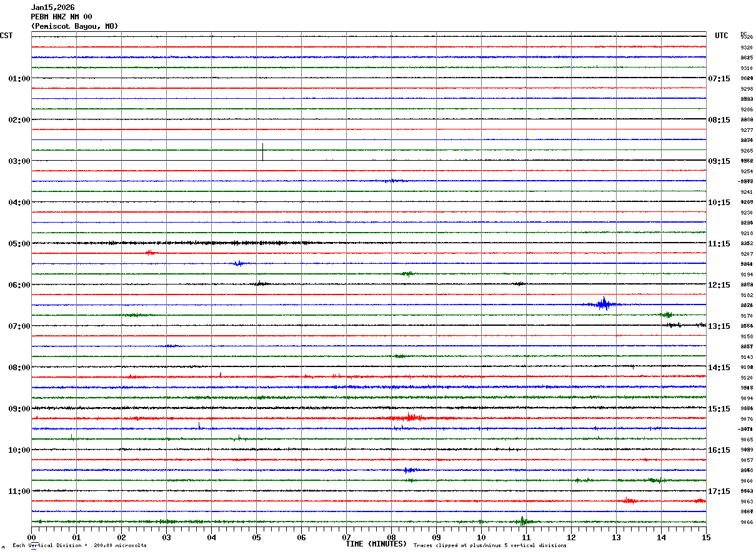Screen dimensions: 756x554
Task: Click the date header "Jan15,2026"
Action: (x=52, y=8)
